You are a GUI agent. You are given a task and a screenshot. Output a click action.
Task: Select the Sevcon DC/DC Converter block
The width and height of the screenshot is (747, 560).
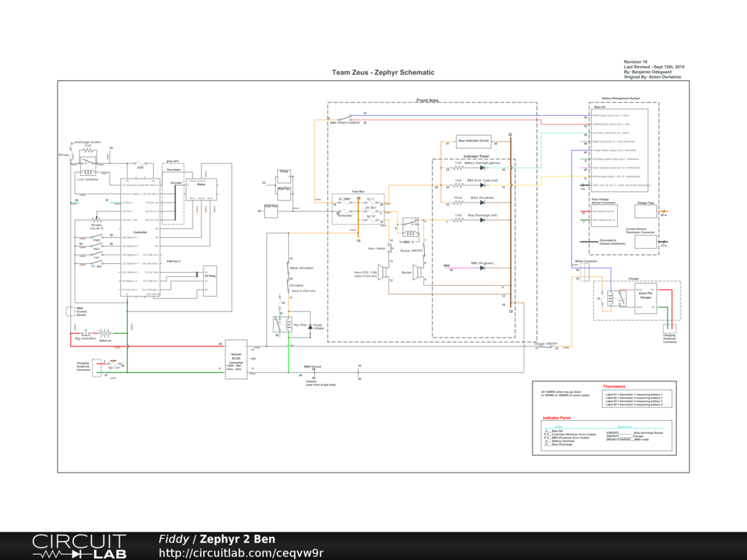pyautogui.click(x=236, y=357)
